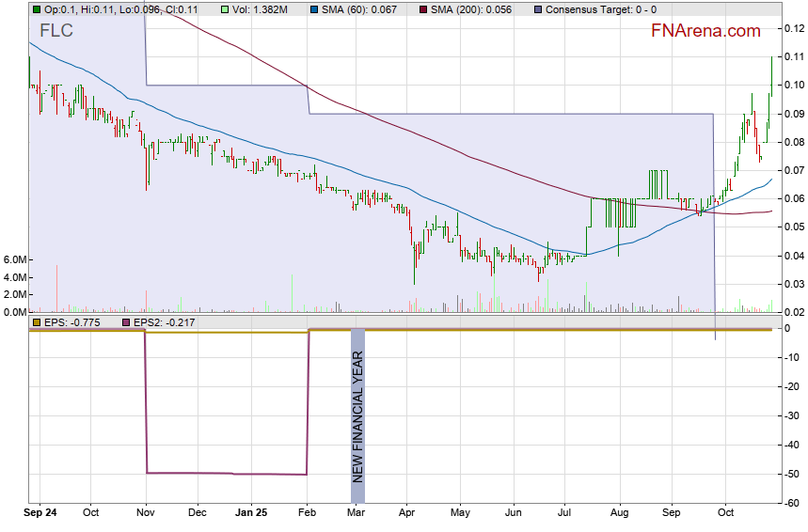Screen dimensions: 808x532
Task: Click the FLC ticker symbol label
Action: 56,31
